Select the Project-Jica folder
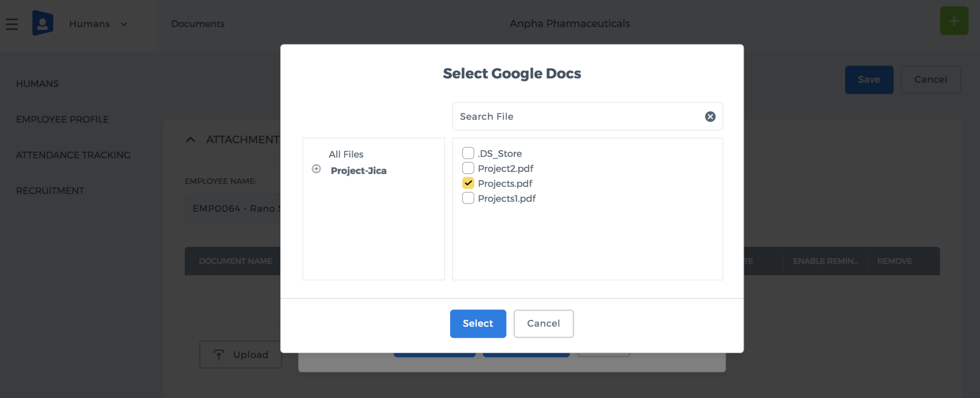 pyautogui.click(x=359, y=170)
